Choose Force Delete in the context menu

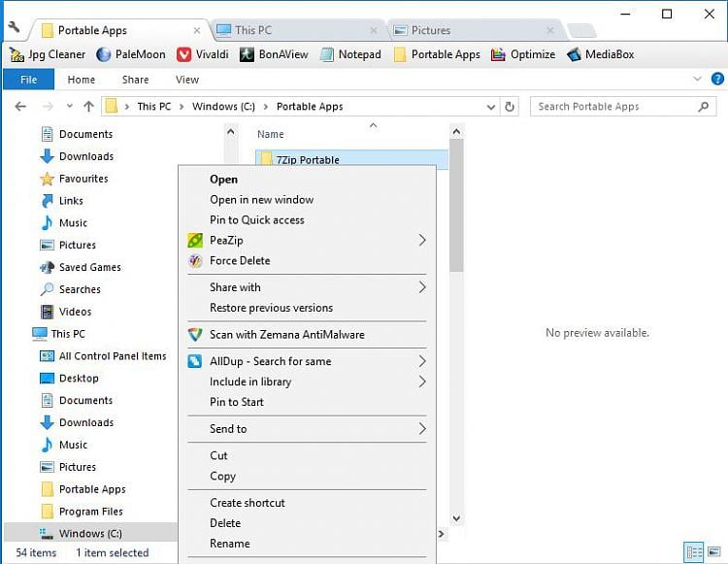(x=307, y=261)
